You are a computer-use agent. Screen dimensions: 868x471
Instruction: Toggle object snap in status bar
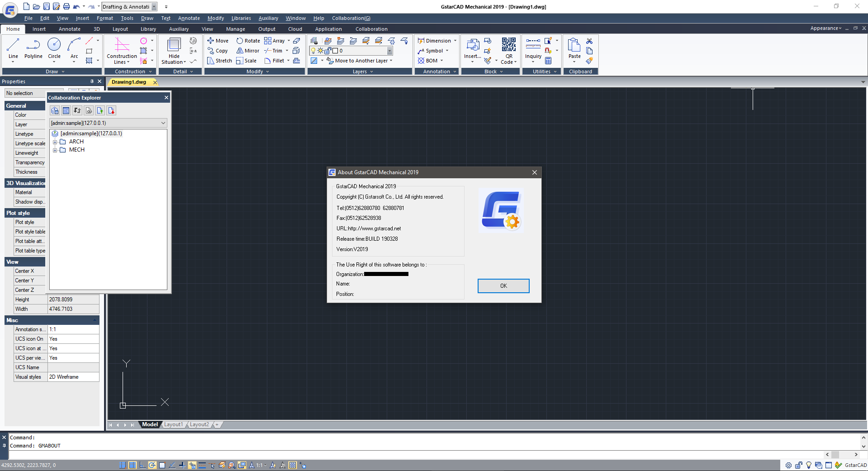[162, 465]
